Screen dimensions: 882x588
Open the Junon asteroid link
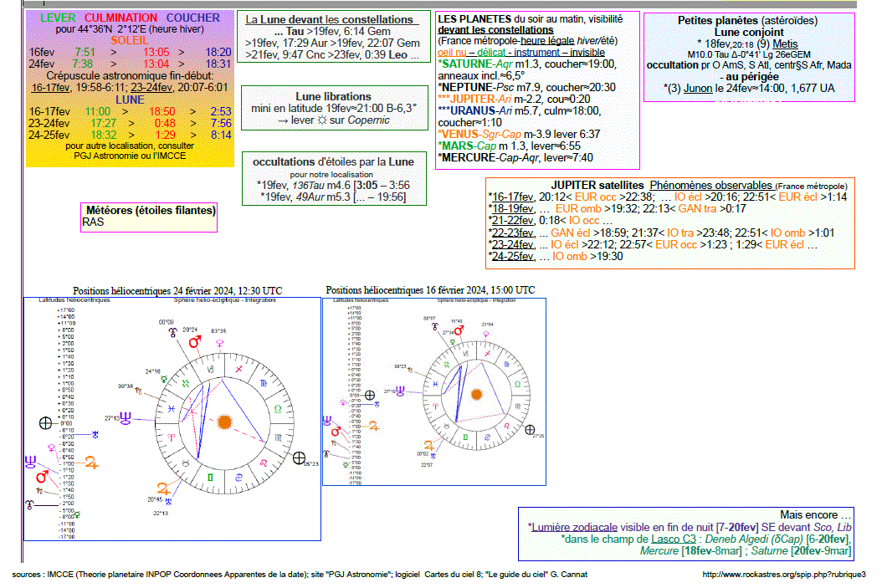click(x=698, y=89)
